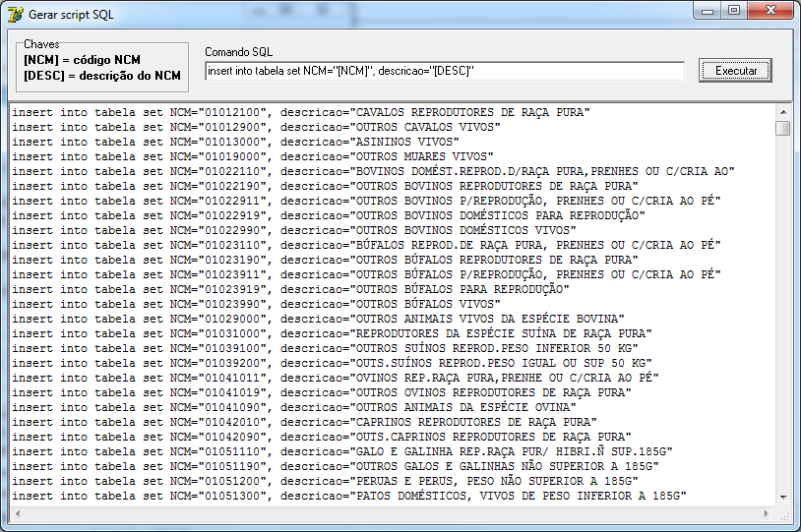Screen dimensions: 801x532
Task: Click the 'Chaves' group label
Action: (41, 44)
